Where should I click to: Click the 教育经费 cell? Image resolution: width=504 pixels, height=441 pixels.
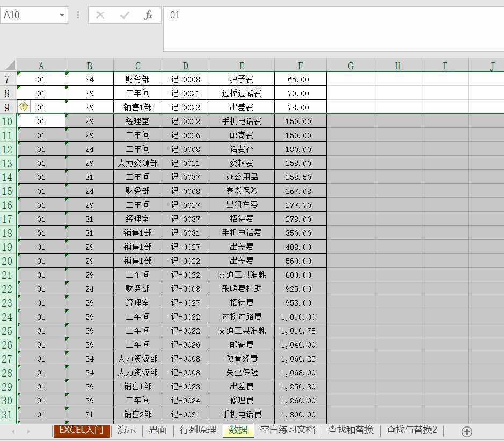pos(242,359)
